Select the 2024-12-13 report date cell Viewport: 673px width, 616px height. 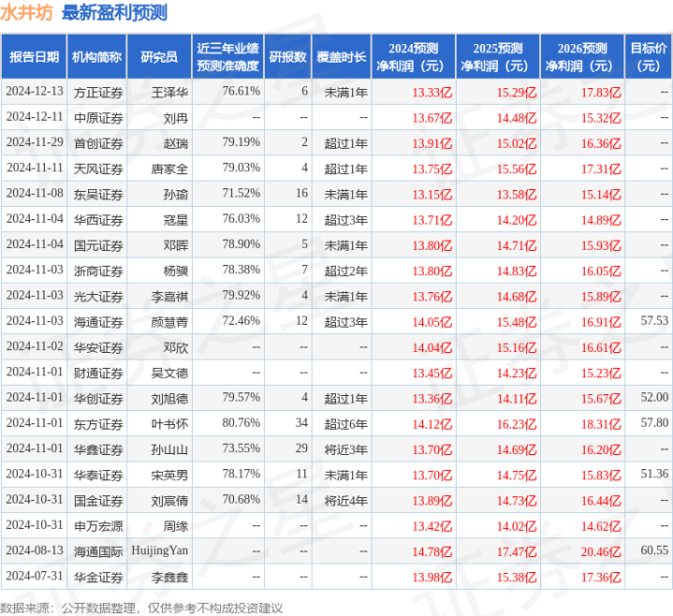coord(35,92)
